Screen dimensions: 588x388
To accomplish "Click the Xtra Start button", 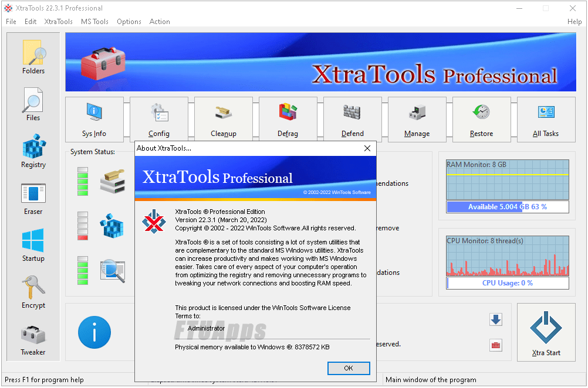I will point(546,332).
